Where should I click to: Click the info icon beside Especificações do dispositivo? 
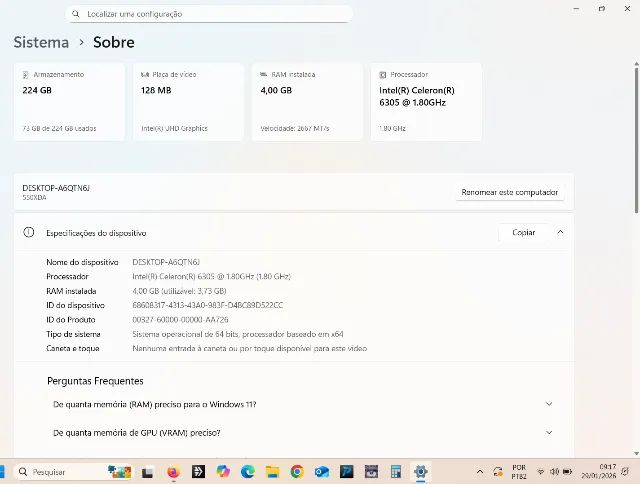tap(29, 233)
